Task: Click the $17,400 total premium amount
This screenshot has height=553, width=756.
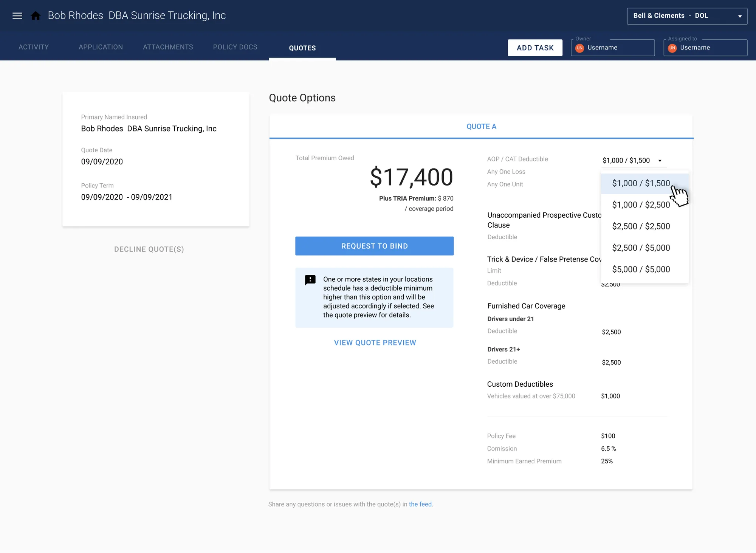Action: (x=411, y=177)
